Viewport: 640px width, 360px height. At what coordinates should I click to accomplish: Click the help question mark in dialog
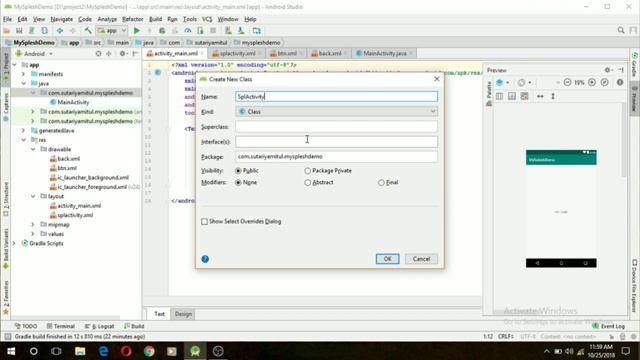(x=205, y=259)
